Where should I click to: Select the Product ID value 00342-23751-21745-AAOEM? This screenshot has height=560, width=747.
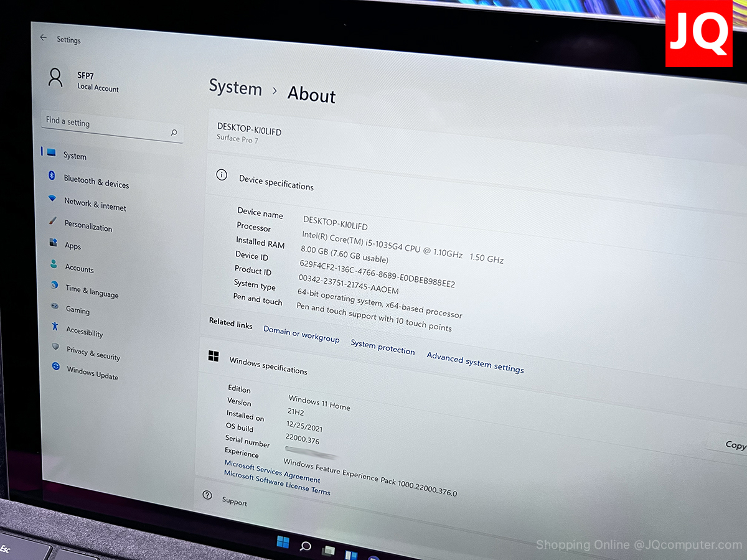[349, 284]
